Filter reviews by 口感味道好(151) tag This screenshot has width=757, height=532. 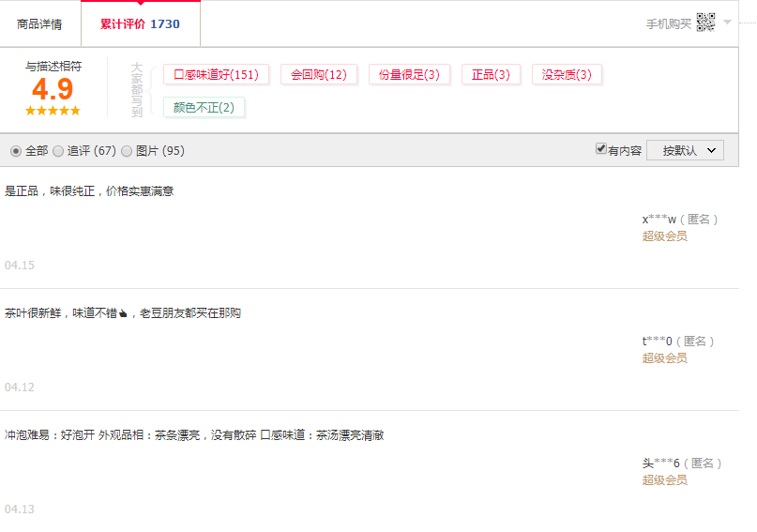click(216, 75)
